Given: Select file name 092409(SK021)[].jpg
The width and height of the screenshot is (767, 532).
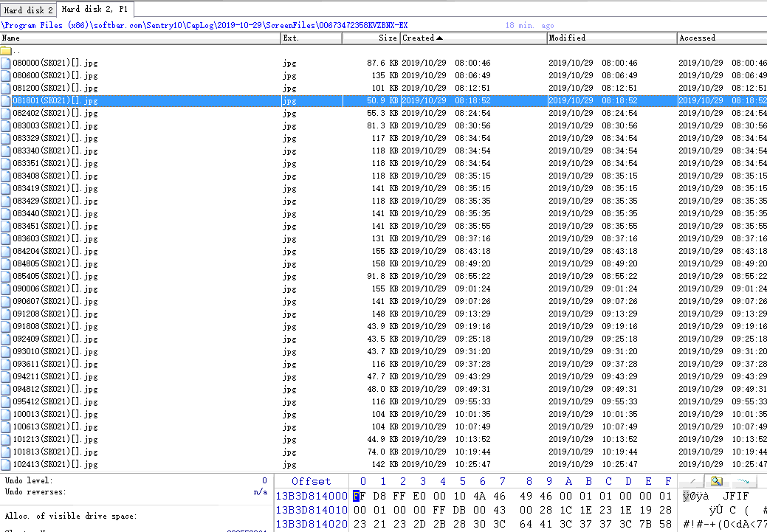Looking at the screenshot, I should (55, 339).
